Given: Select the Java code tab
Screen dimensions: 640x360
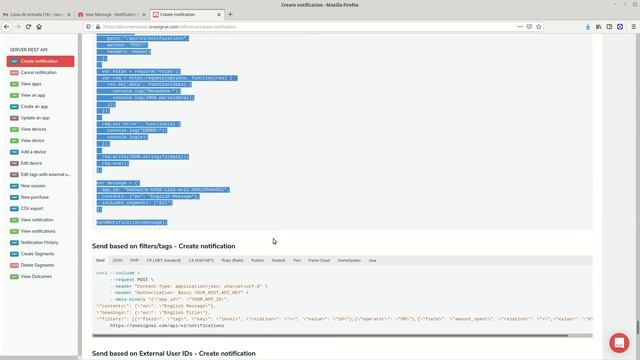Looking at the screenshot, I should tap(373, 260).
